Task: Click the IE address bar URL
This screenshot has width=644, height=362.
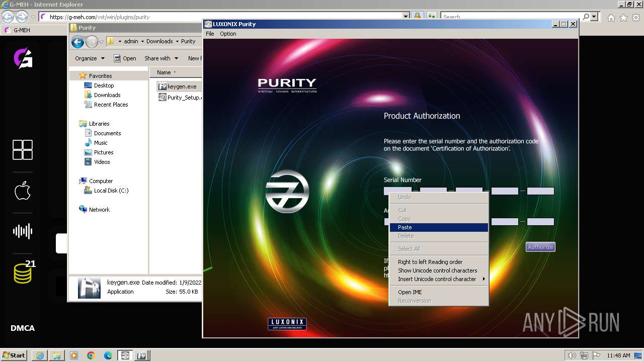Action: click(x=100, y=17)
